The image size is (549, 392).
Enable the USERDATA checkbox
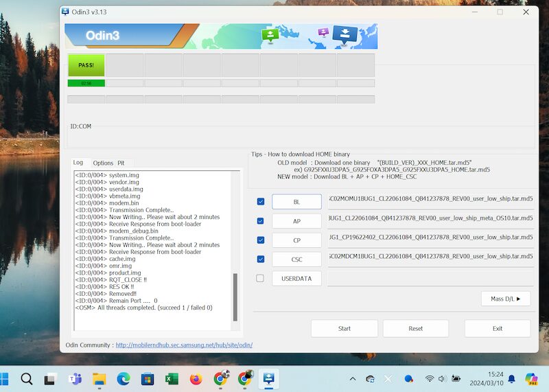pyautogui.click(x=260, y=279)
